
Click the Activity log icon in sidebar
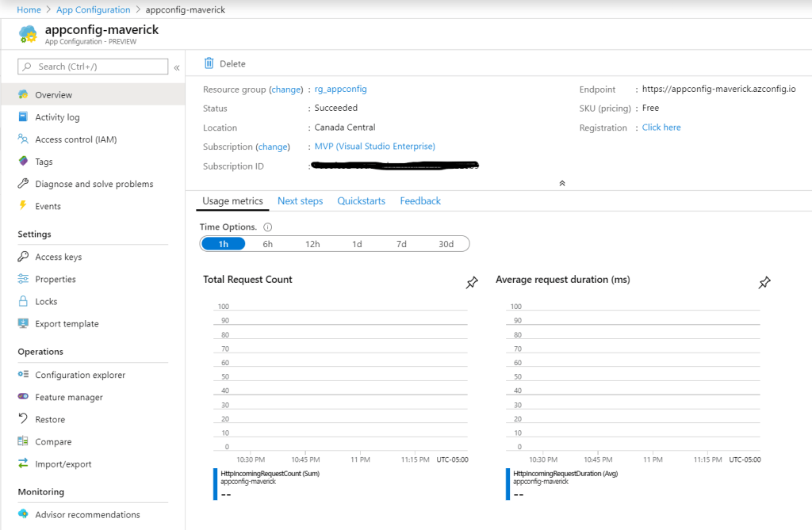click(23, 117)
